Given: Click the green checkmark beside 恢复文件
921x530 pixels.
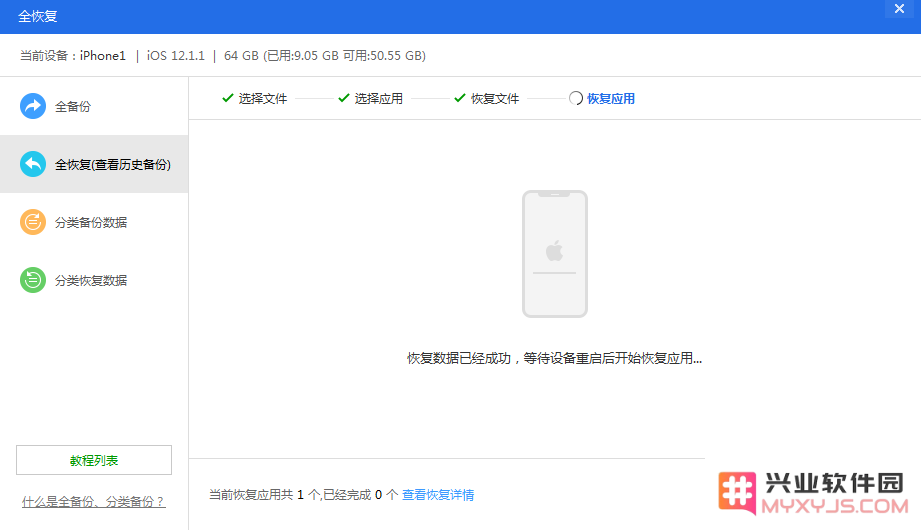Looking at the screenshot, I should [460, 98].
